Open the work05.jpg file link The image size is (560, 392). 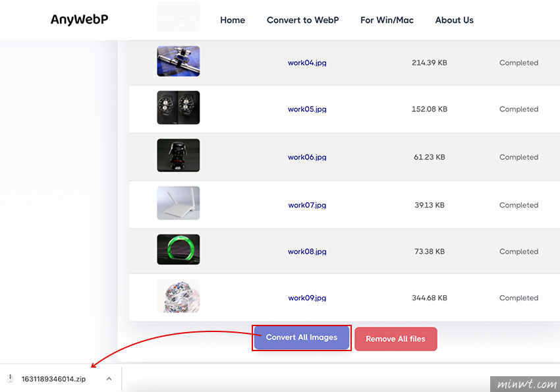(x=307, y=109)
